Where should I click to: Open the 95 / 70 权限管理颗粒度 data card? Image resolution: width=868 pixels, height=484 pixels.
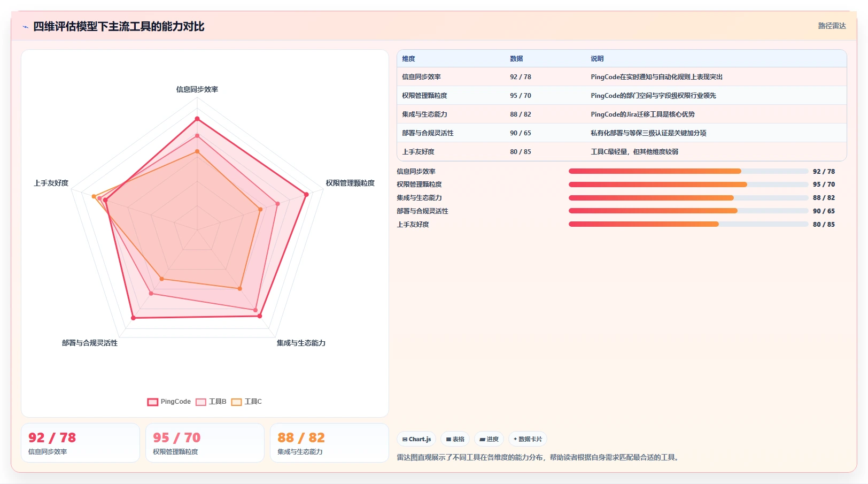pyautogui.click(x=205, y=443)
